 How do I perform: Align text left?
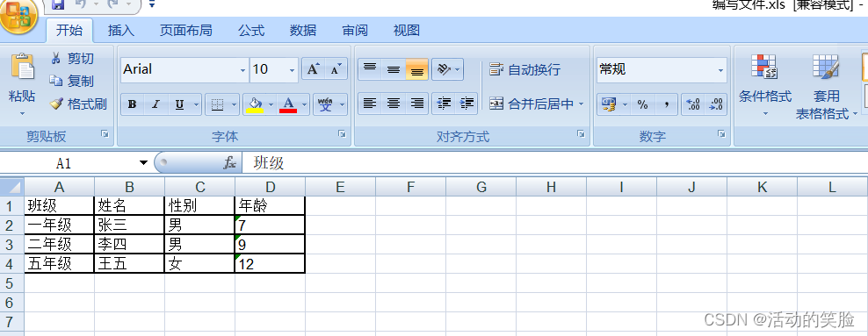(370, 104)
